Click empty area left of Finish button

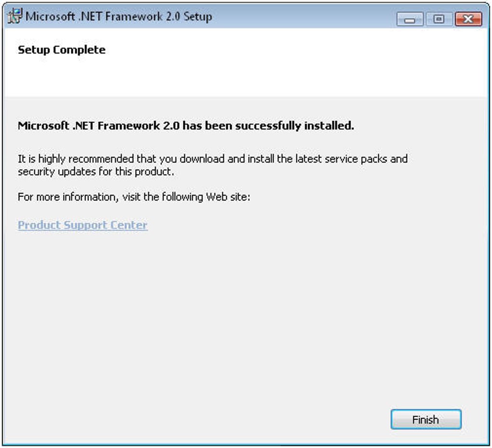241,420
